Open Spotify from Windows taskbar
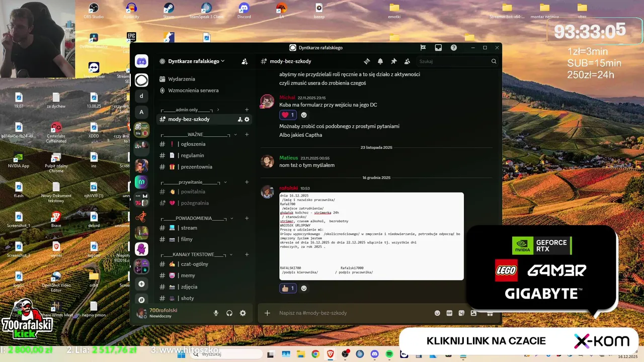 pos(389,354)
